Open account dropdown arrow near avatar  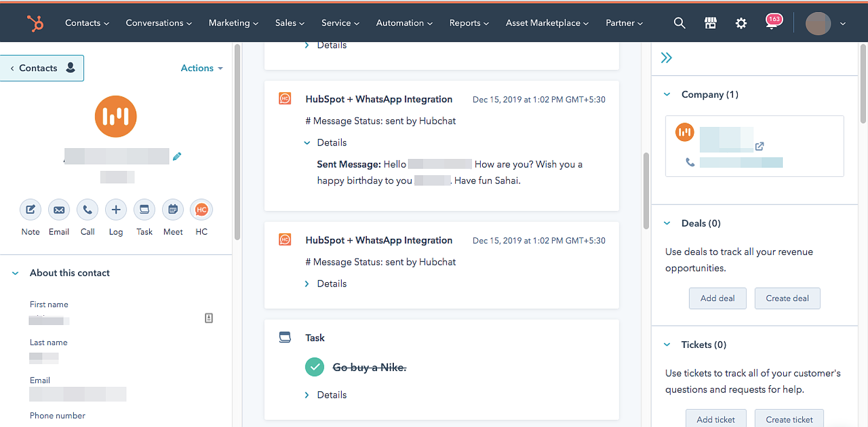tap(843, 24)
